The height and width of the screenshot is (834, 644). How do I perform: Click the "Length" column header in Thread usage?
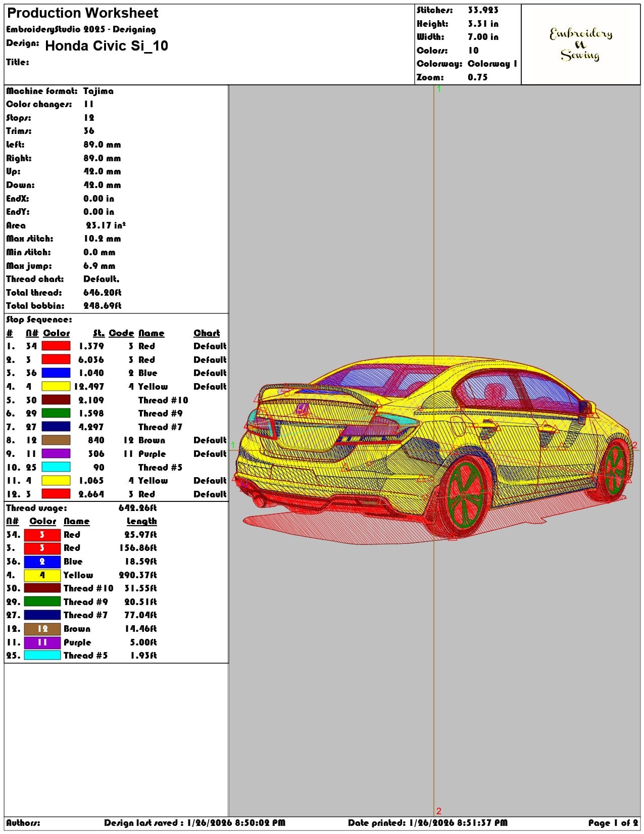(141, 521)
